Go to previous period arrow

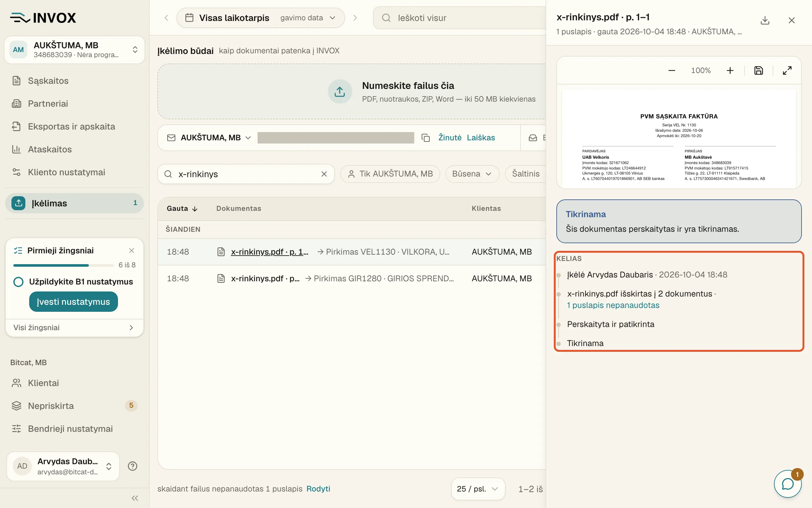pyautogui.click(x=166, y=18)
